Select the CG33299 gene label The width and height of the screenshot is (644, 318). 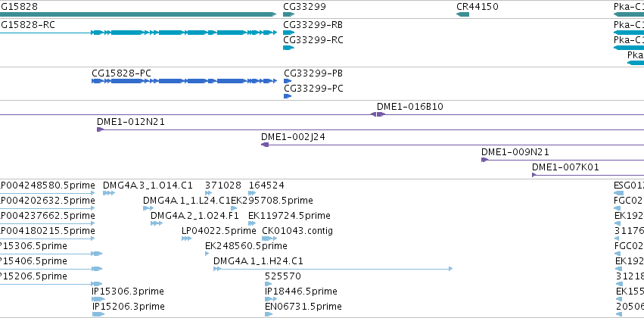304,7
